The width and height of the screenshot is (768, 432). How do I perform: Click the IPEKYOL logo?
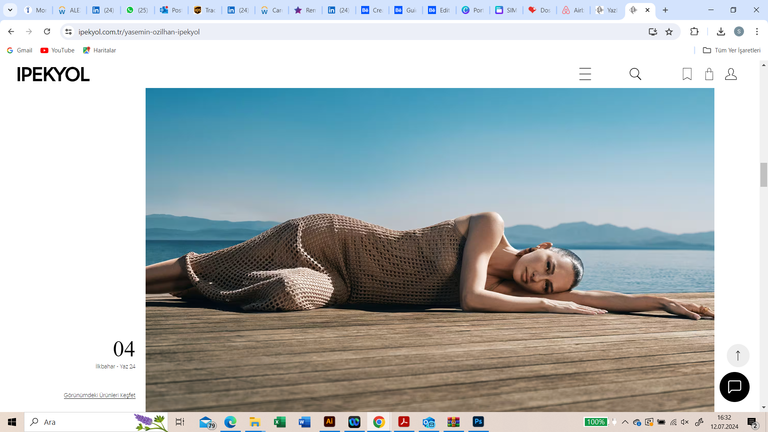tap(53, 74)
